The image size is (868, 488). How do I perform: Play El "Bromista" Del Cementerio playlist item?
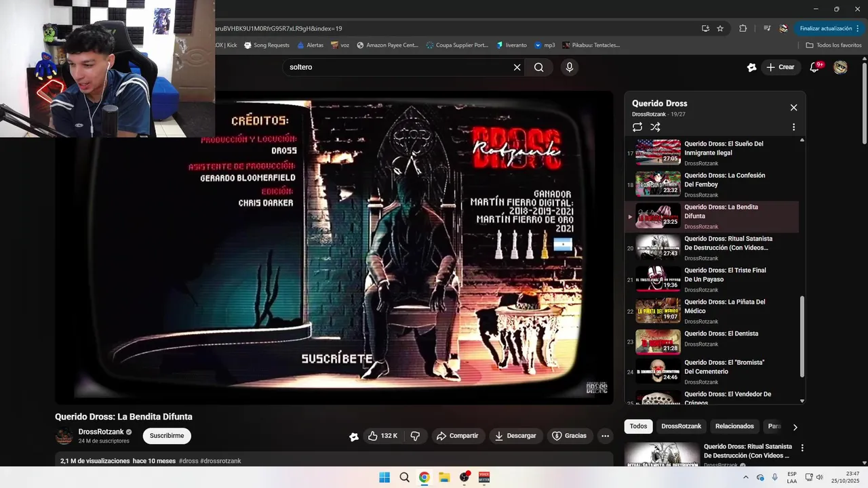[x=711, y=371]
